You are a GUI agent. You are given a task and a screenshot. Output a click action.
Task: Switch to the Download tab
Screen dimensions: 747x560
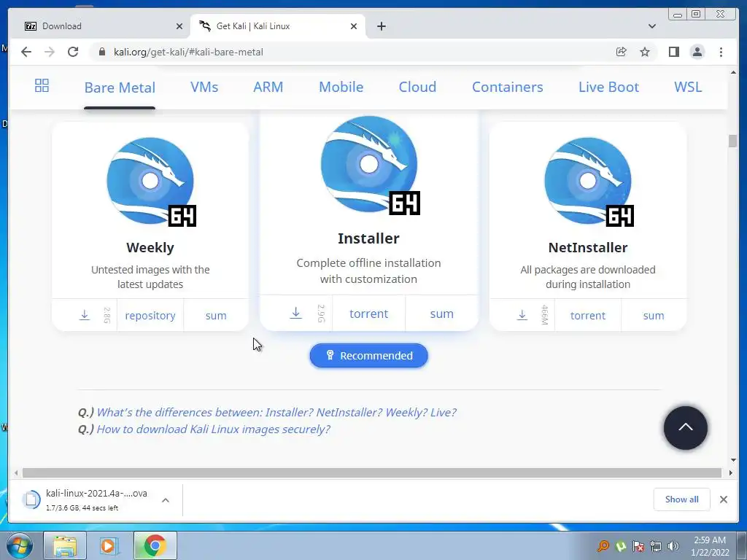(x=100, y=26)
